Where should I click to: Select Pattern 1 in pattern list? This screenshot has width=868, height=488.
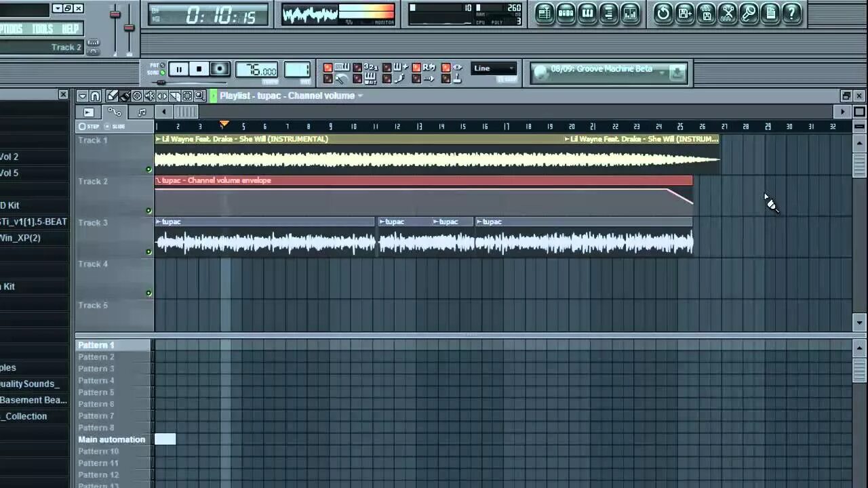coord(113,345)
